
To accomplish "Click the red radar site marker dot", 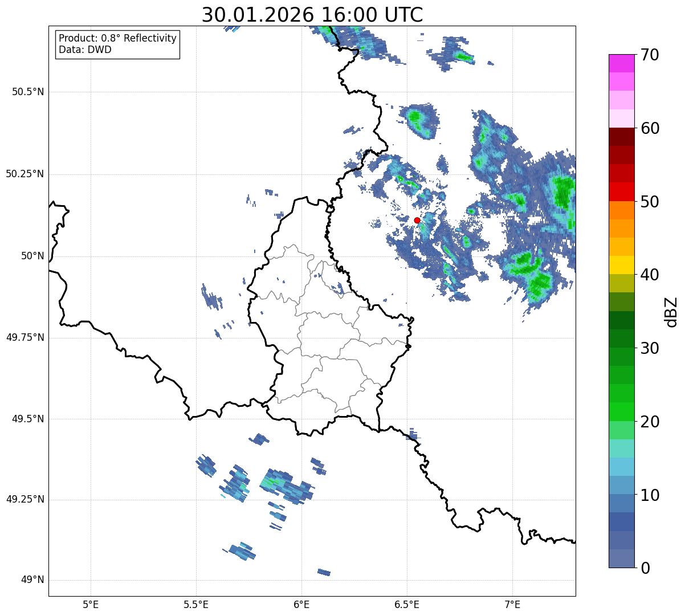I will [x=417, y=220].
